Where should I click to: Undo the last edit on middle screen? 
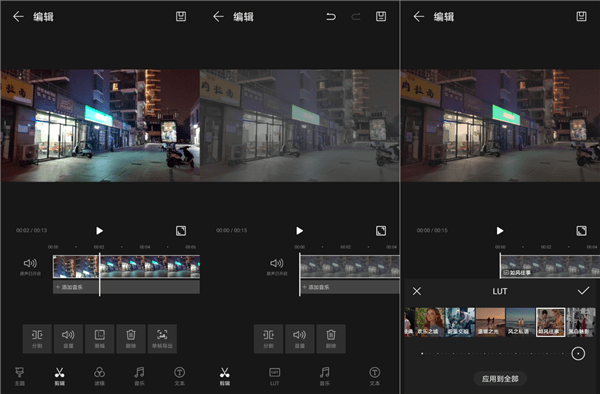pos(331,16)
